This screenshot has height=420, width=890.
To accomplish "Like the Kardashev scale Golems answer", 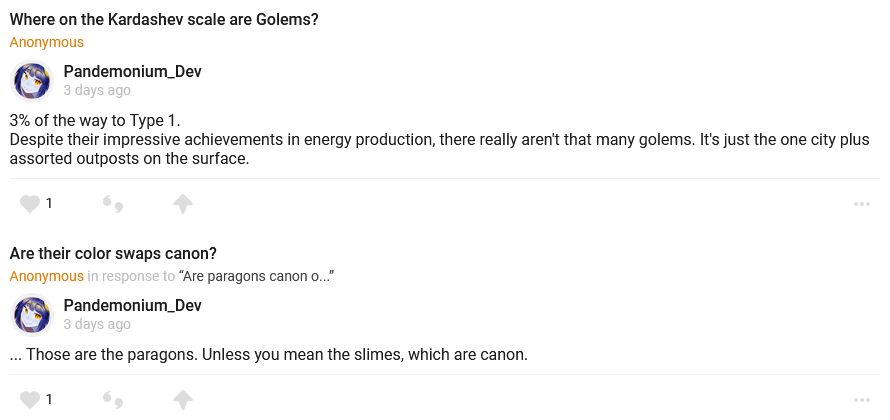I will (30, 204).
